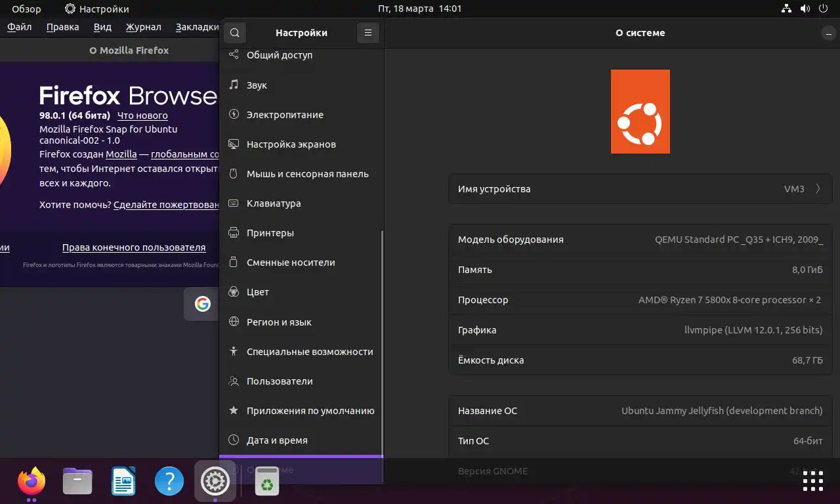Open Настройки app menu in top bar
The height and width of the screenshot is (504, 840).
point(96,9)
